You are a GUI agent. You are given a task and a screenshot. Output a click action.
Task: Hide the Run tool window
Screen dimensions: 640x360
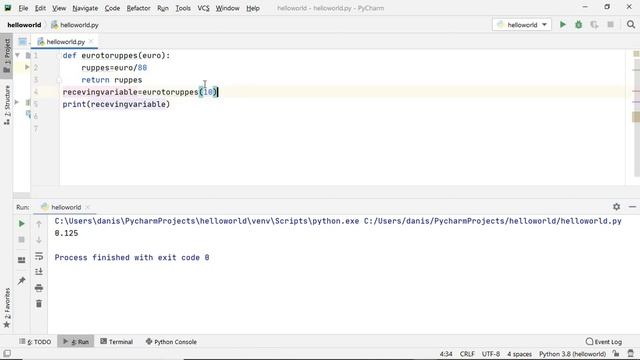pyautogui.click(x=632, y=207)
